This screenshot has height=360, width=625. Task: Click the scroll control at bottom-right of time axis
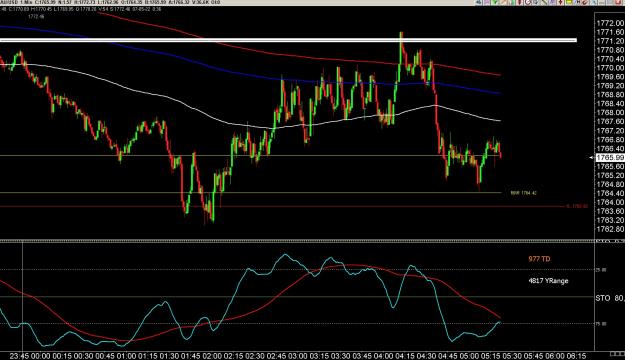click(x=617, y=354)
